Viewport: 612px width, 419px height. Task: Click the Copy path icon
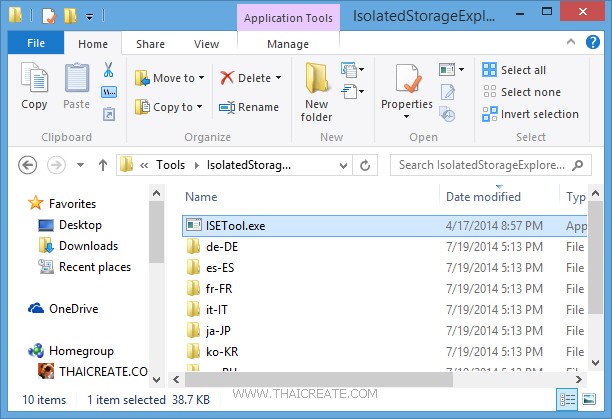(x=109, y=92)
